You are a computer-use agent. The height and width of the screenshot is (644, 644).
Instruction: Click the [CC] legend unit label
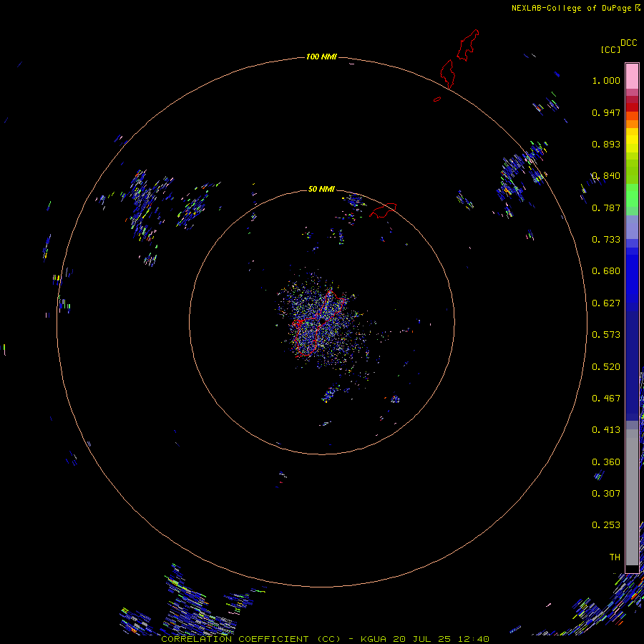(x=610, y=49)
